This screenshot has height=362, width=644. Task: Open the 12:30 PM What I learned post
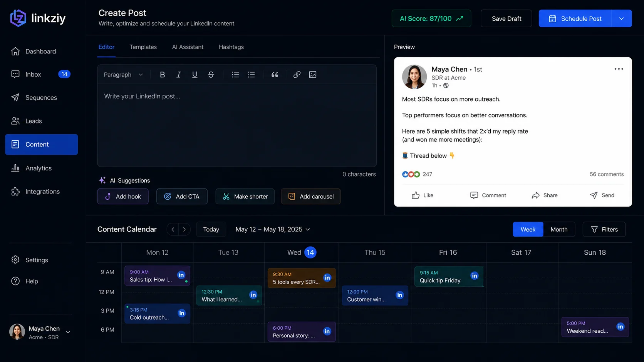pyautogui.click(x=229, y=295)
